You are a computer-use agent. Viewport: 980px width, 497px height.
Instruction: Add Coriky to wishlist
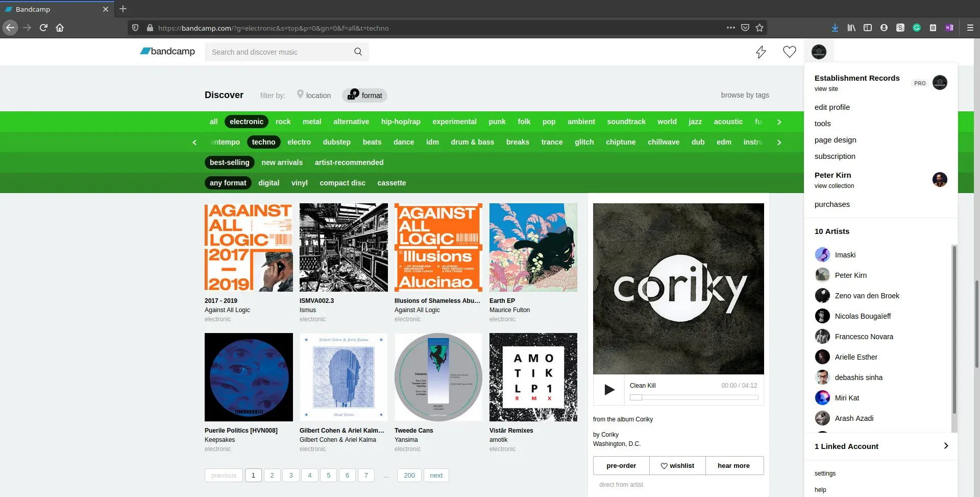point(677,466)
